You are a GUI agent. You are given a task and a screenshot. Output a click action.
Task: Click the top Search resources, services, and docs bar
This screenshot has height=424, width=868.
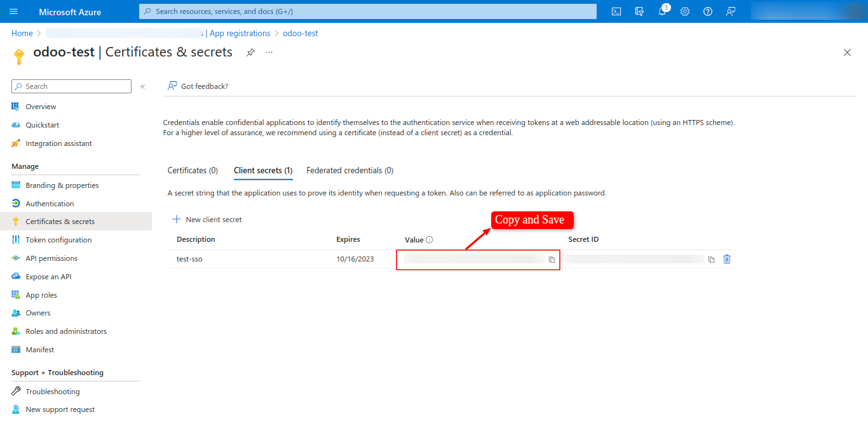[368, 11]
